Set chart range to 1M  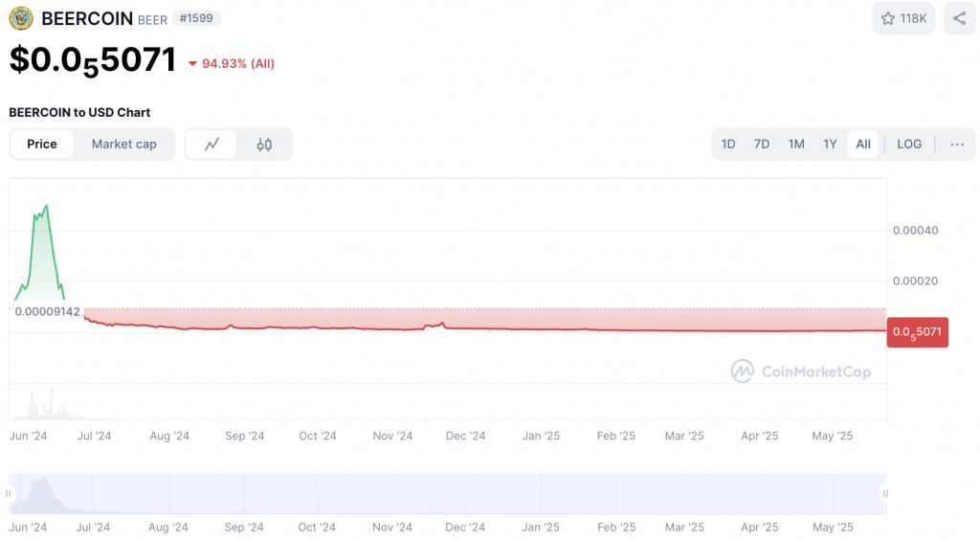click(x=795, y=145)
